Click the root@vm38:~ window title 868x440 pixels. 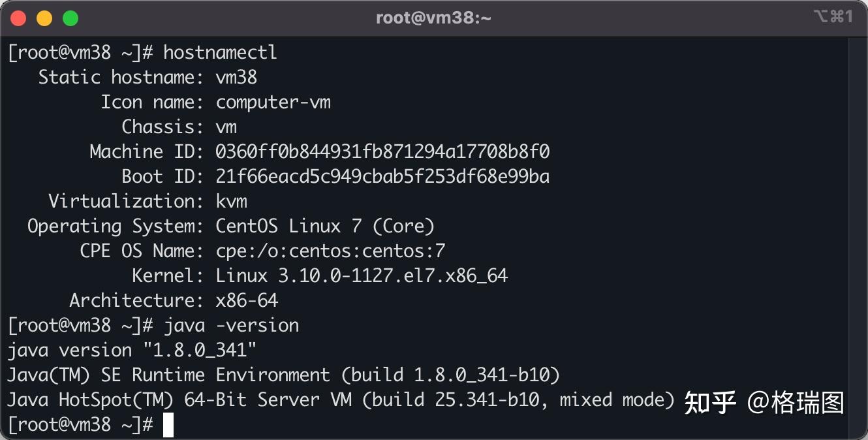433,18
